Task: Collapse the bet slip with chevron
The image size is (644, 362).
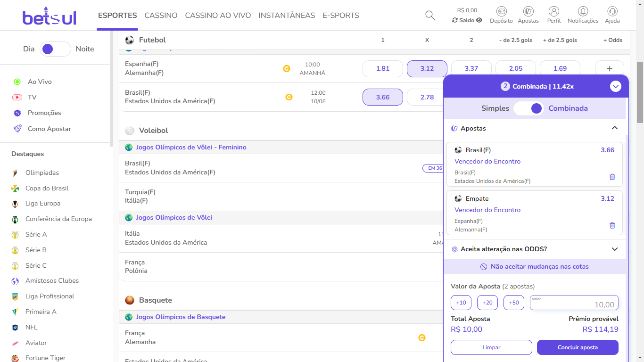Action: coord(616,86)
